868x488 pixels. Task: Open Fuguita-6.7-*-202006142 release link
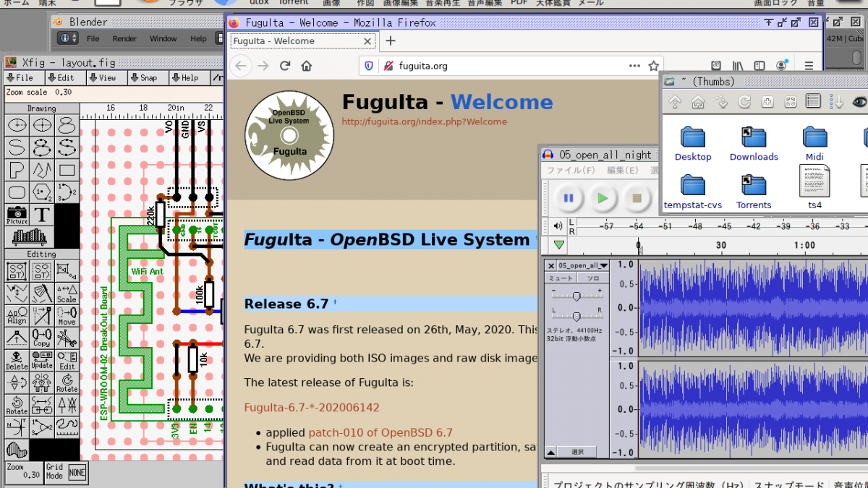click(312, 408)
